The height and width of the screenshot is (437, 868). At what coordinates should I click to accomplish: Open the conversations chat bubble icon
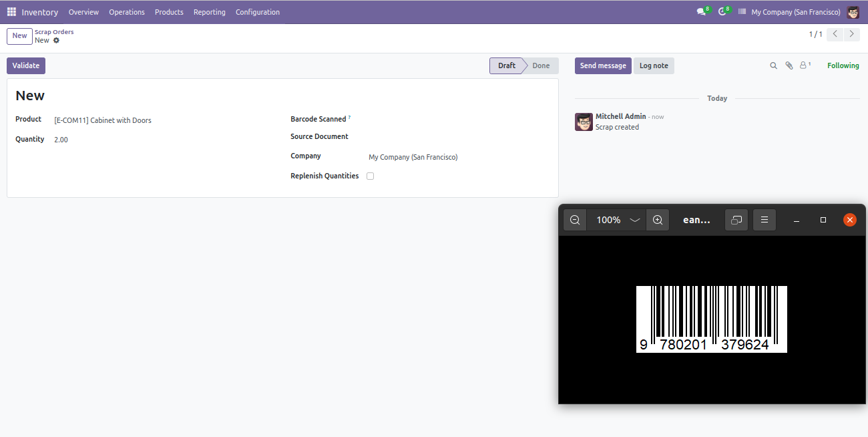pyautogui.click(x=701, y=12)
